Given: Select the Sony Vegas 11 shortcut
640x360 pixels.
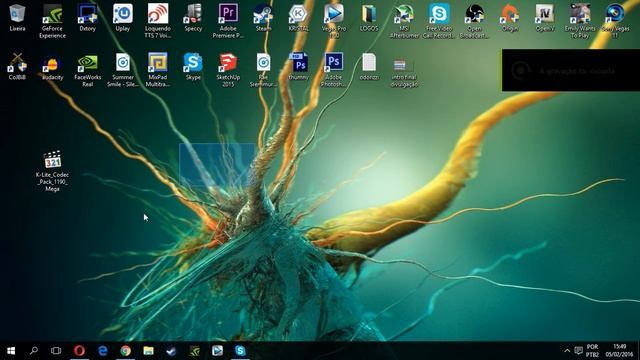Looking at the screenshot, I should pyautogui.click(x=615, y=21).
